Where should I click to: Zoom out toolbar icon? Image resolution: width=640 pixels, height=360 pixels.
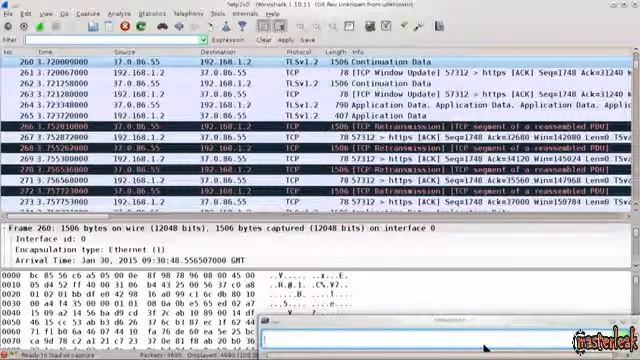point(317,27)
